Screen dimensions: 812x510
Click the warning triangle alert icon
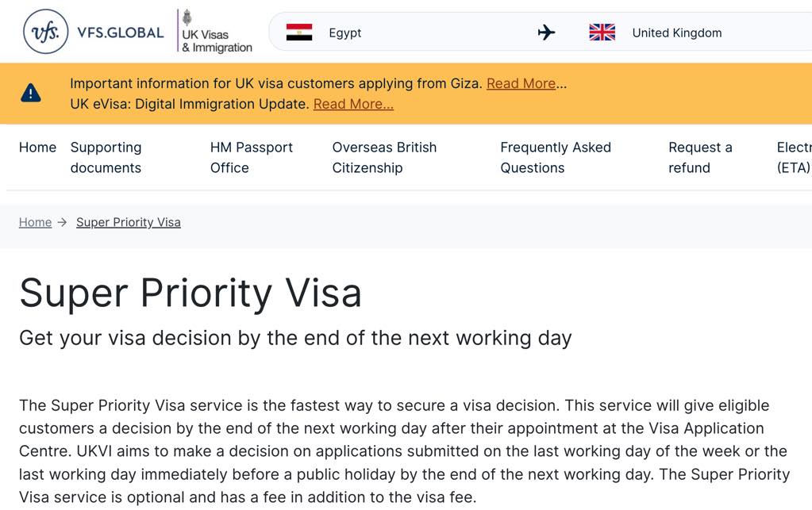point(31,93)
